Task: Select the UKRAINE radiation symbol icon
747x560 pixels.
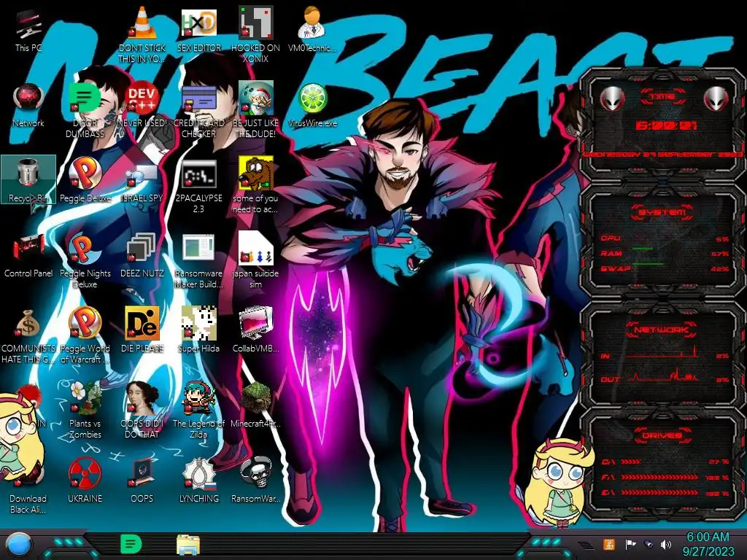Action: pos(85,481)
